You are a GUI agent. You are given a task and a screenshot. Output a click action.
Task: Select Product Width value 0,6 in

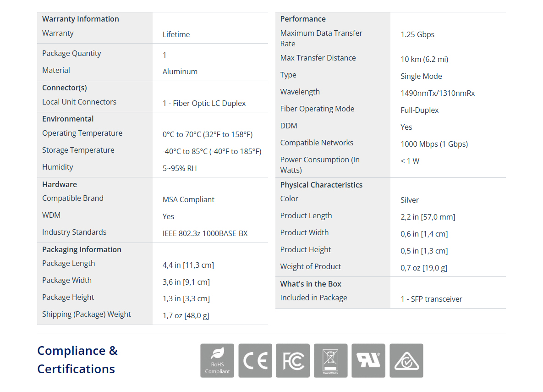click(x=424, y=234)
